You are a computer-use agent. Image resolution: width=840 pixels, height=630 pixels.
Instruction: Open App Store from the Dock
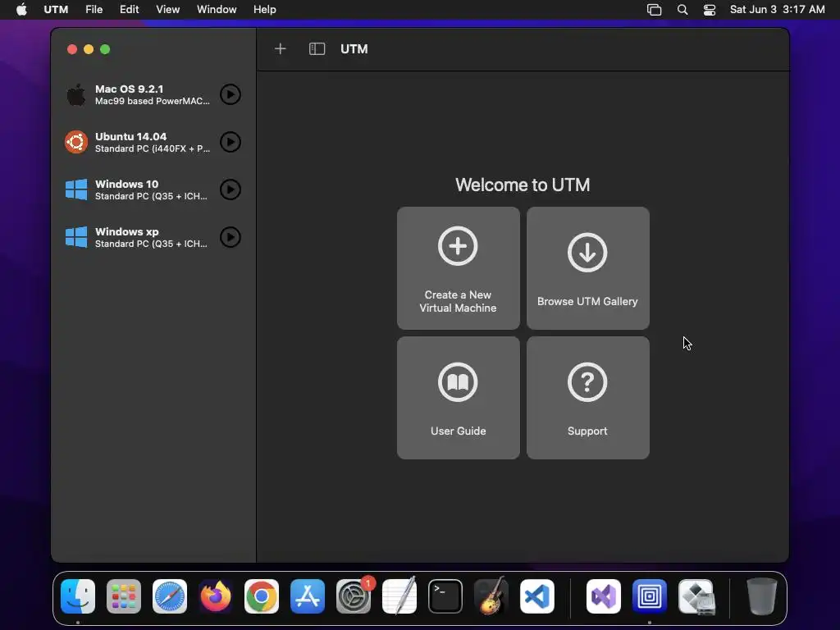point(308,596)
